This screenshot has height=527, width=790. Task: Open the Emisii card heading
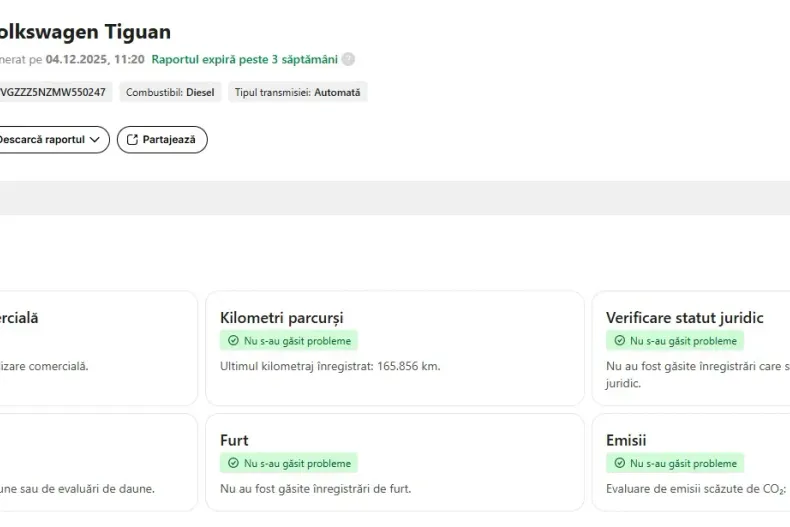coord(626,441)
